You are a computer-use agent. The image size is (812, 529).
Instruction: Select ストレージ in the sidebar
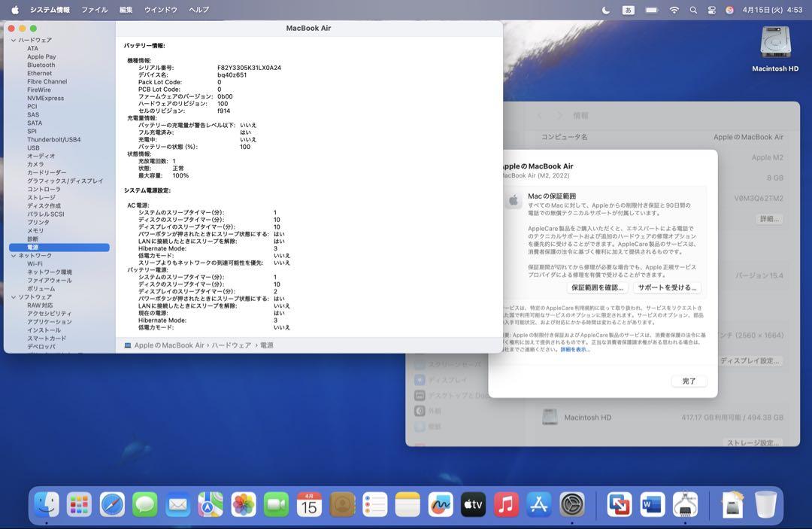click(x=41, y=197)
